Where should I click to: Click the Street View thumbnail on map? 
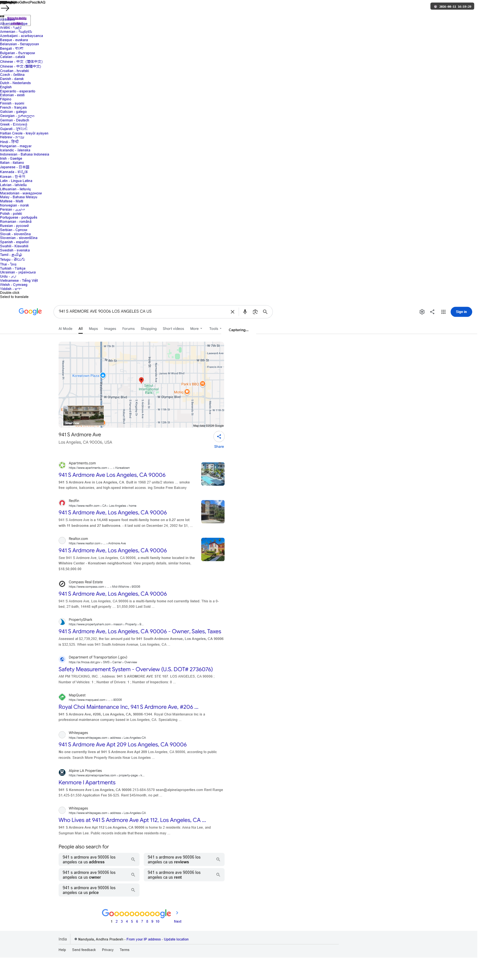pyautogui.click(x=83, y=416)
